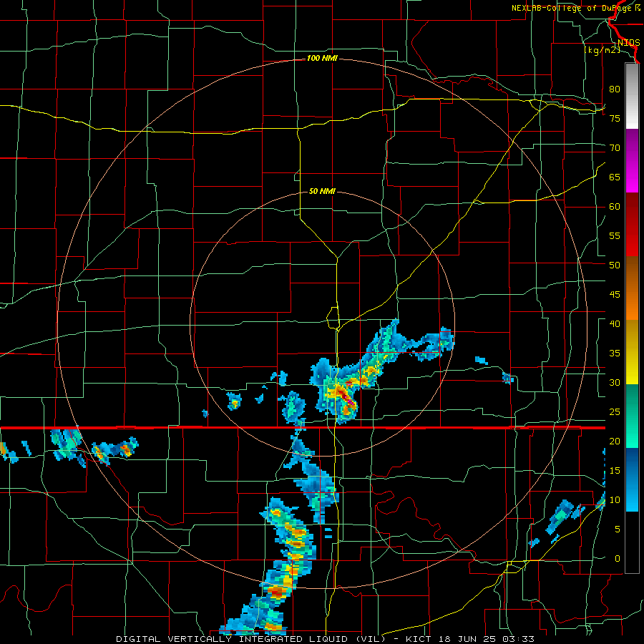Screen dimensions: 644x644
Task: Click scale value 55
Action: point(615,235)
